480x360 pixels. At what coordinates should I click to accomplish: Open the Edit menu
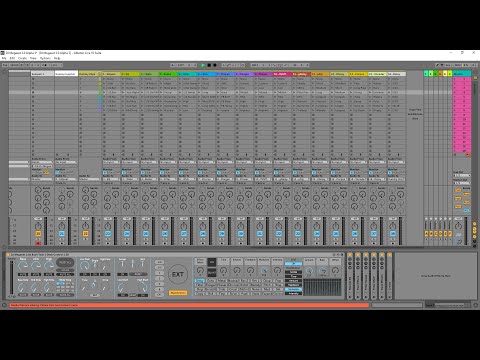click(x=12, y=58)
